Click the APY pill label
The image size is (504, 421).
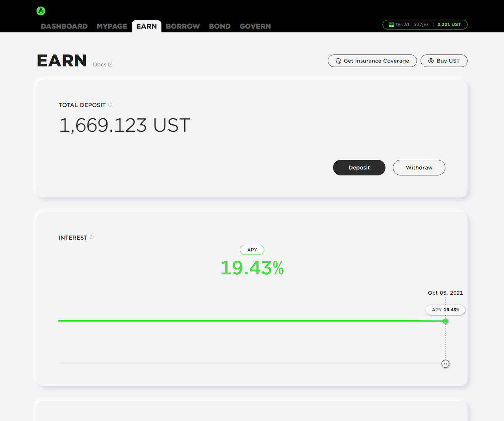(252, 250)
